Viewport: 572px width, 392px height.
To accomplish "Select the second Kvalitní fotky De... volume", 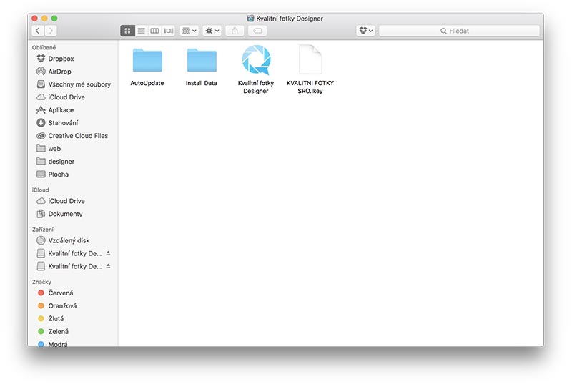I will (x=75, y=266).
